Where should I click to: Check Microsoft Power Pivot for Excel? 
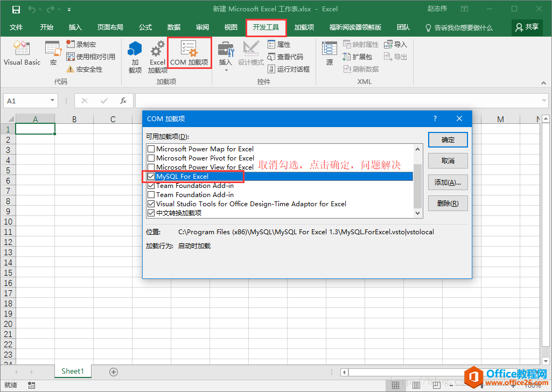click(151, 158)
